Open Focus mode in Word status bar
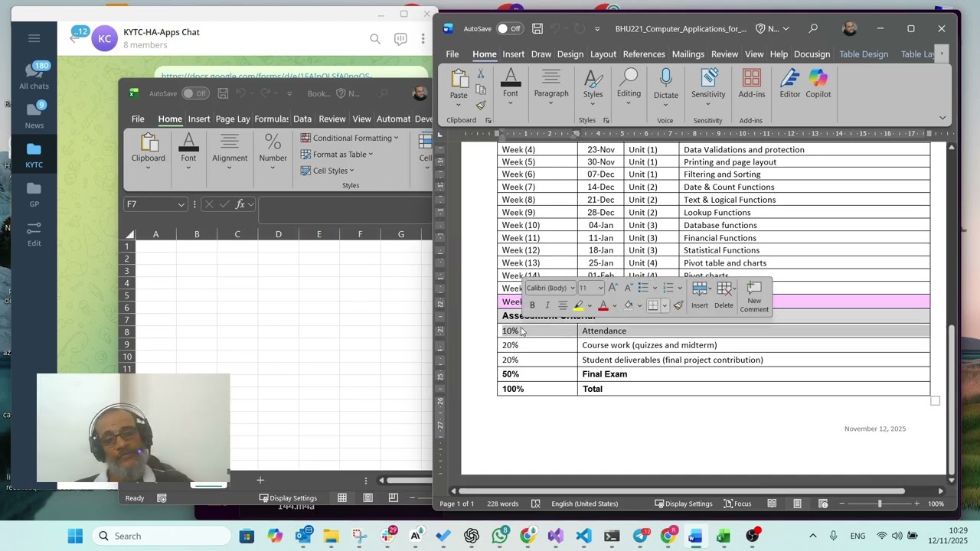 [738, 504]
